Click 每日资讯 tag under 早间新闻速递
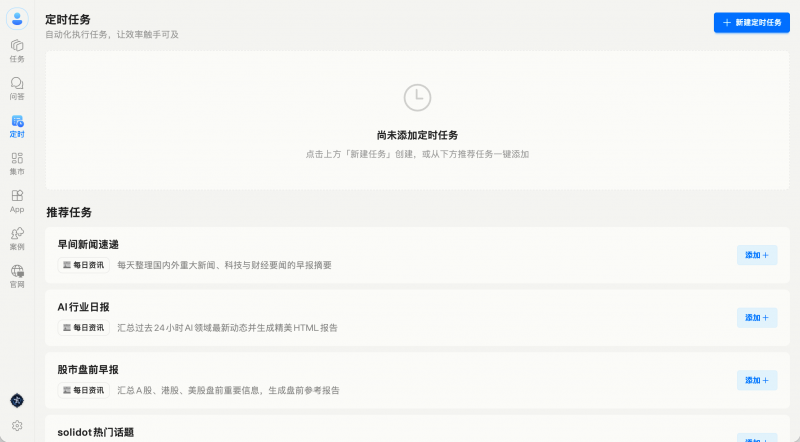 click(83, 265)
